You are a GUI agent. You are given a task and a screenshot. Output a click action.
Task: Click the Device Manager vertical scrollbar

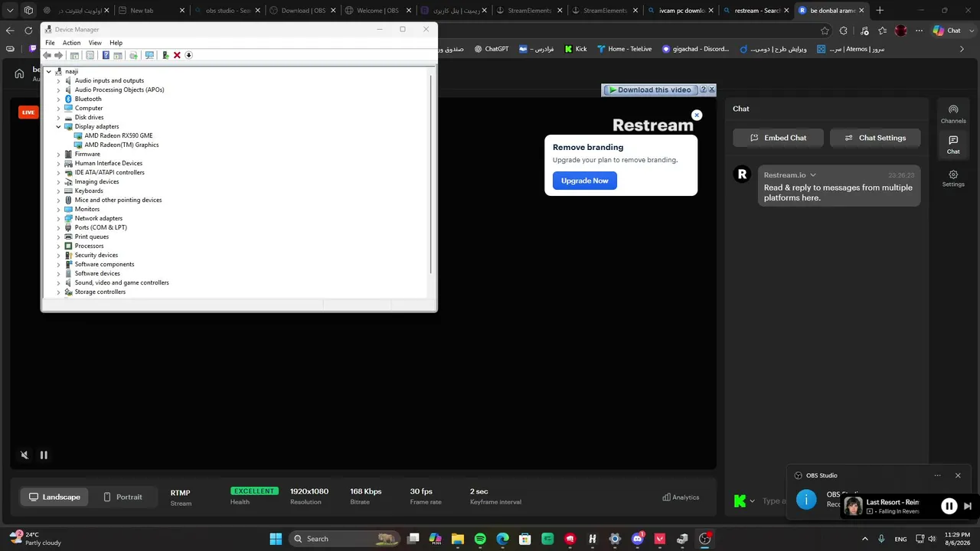pyautogui.click(x=432, y=174)
